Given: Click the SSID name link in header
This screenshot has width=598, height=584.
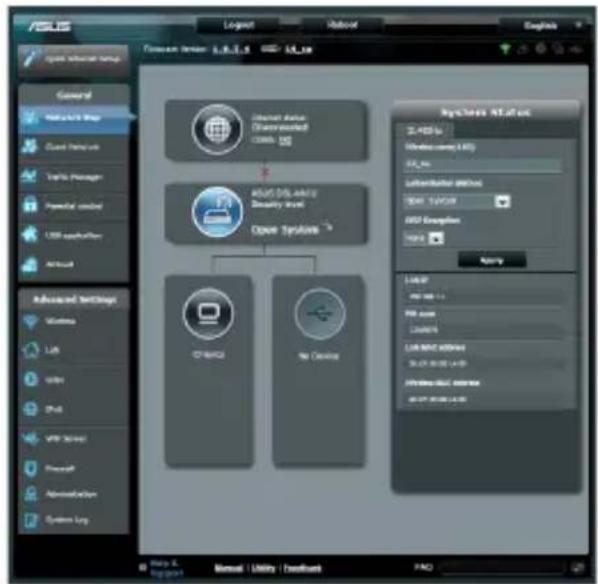Looking at the screenshot, I should point(299,49).
